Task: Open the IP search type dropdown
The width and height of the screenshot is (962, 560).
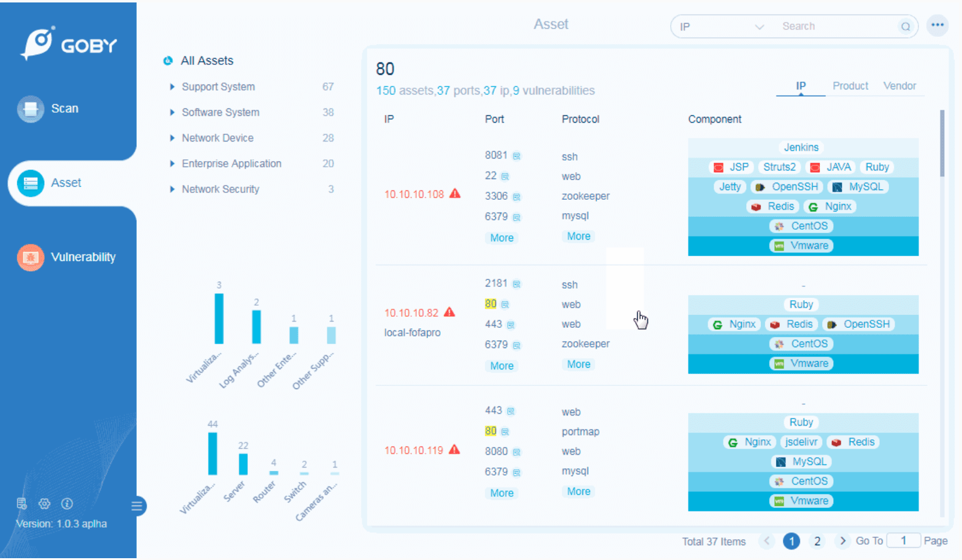Action: tap(722, 27)
